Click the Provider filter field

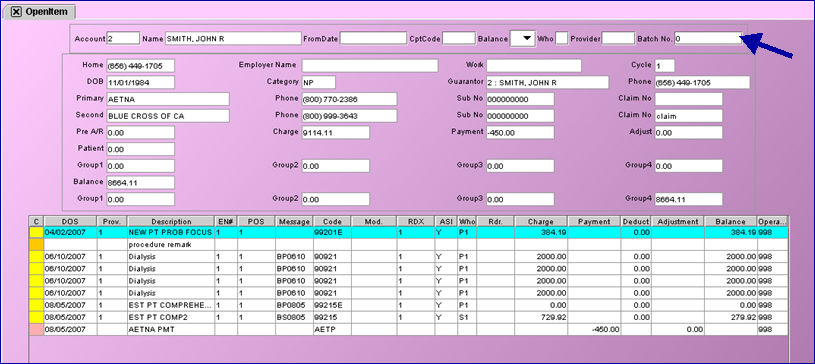pyautogui.click(x=619, y=38)
